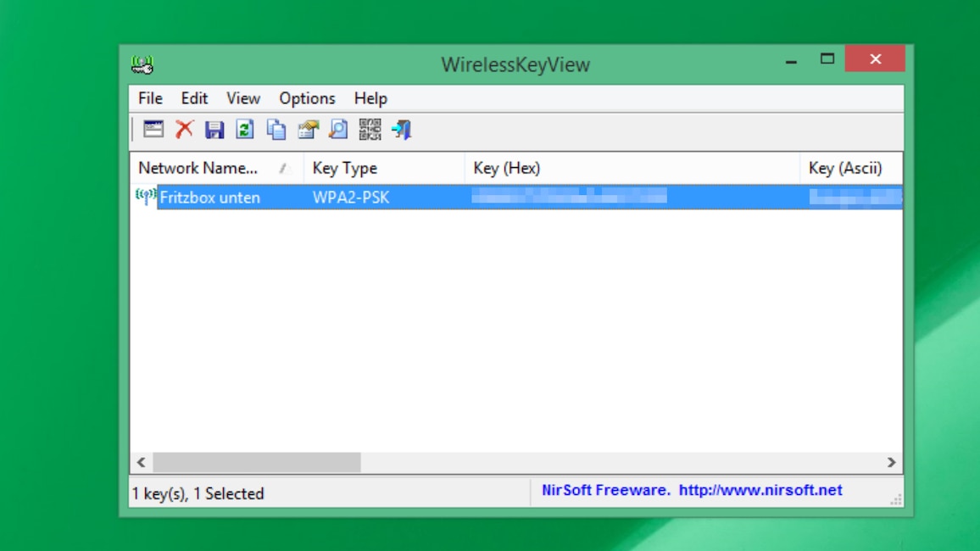
Task: Open Properties for the selected key
Action: [307, 129]
